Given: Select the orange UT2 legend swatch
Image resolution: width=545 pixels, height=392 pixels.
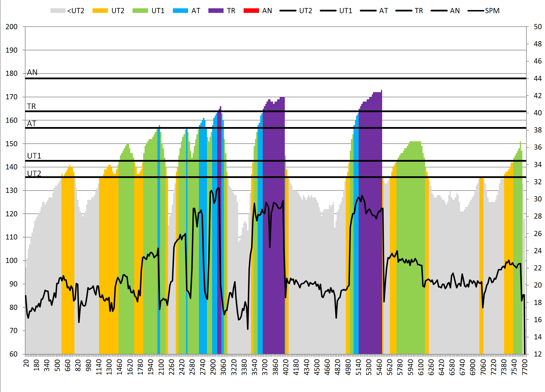Looking at the screenshot, I should point(100,11).
